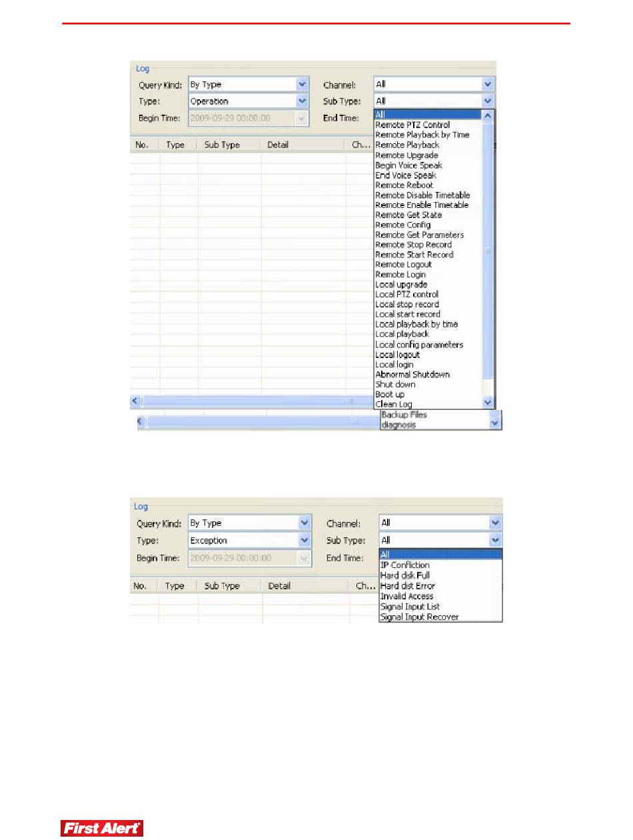633x840 pixels.
Task: Select Begin Voice Speak
Action: click(x=408, y=165)
